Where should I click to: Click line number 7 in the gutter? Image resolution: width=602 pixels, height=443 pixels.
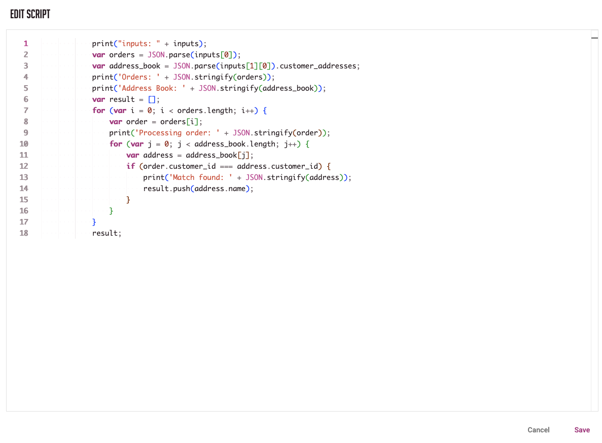coord(26,110)
